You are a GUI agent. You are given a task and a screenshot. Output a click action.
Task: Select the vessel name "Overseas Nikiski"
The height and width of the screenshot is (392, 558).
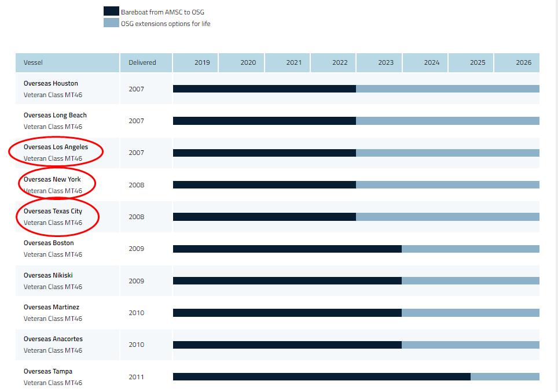48,275
